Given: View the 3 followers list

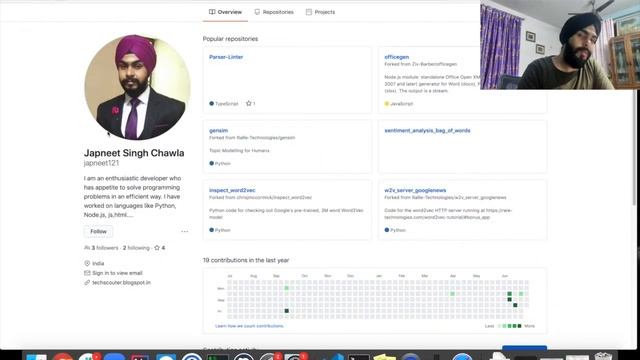Looking at the screenshot, I should pyautogui.click(x=104, y=248).
